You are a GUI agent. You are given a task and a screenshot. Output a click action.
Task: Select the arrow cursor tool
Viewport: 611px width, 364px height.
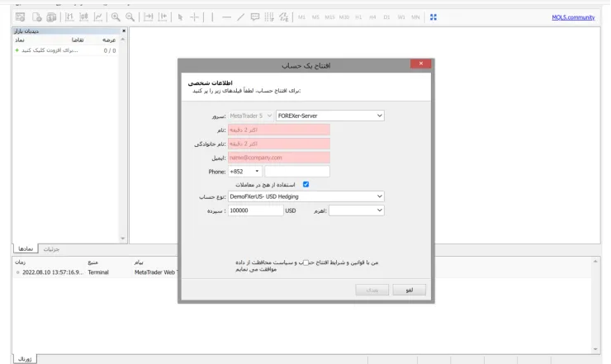[x=180, y=17]
